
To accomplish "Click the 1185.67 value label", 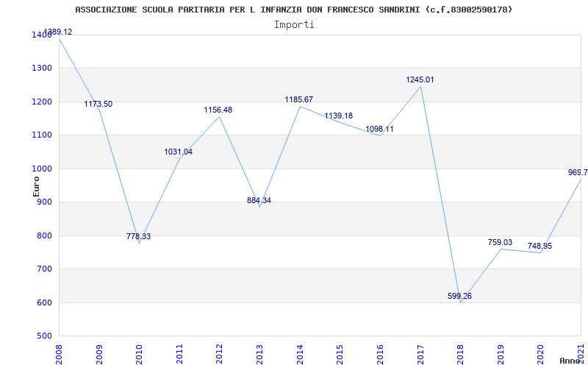I will pyautogui.click(x=299, y=99).
